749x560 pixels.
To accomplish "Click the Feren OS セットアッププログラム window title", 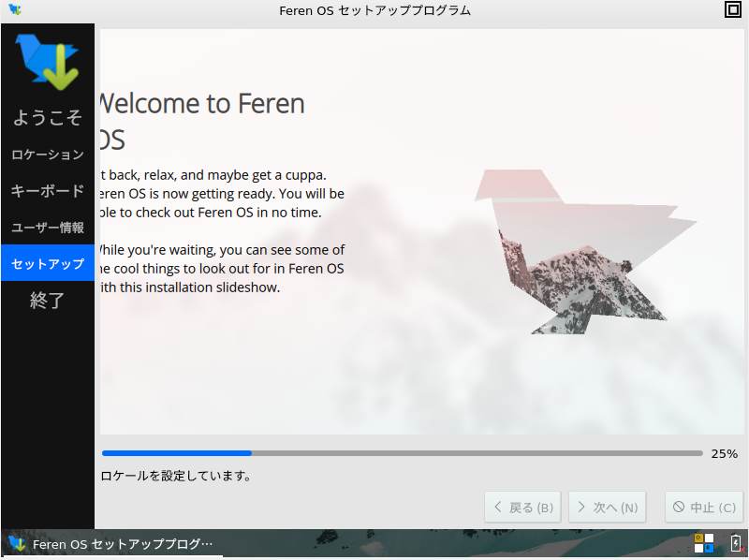I will click(375, 10).
